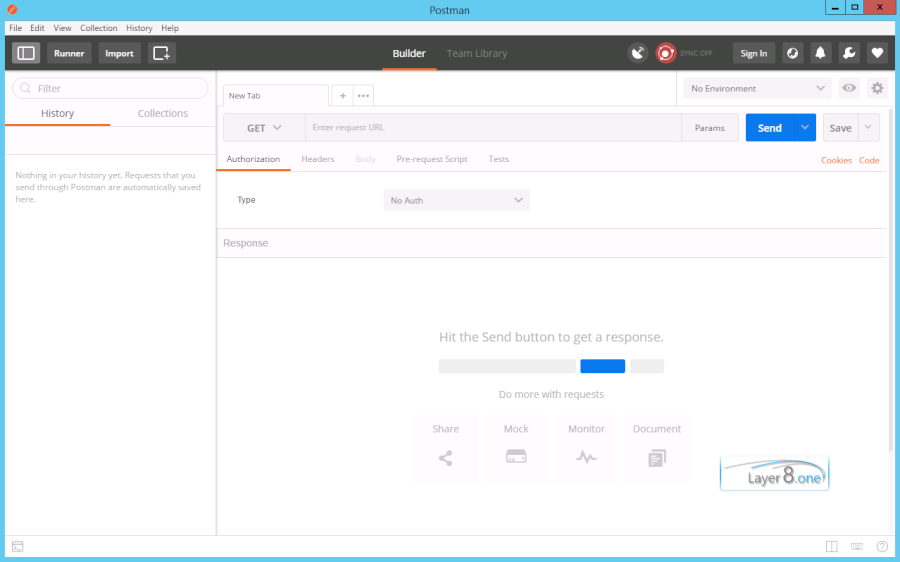The image size is (900, 562).
Task: Switch to the Team Library tab
Action: 477,53
